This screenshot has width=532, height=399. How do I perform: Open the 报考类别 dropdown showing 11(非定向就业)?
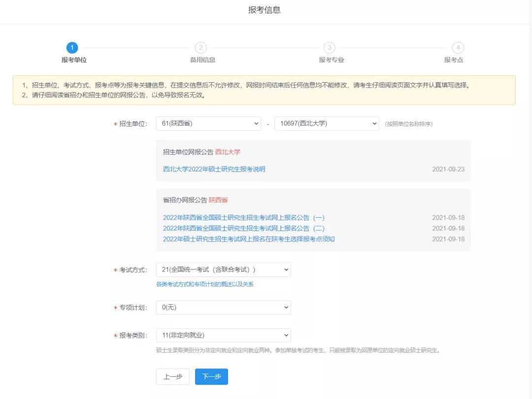(x=223, y=335)
